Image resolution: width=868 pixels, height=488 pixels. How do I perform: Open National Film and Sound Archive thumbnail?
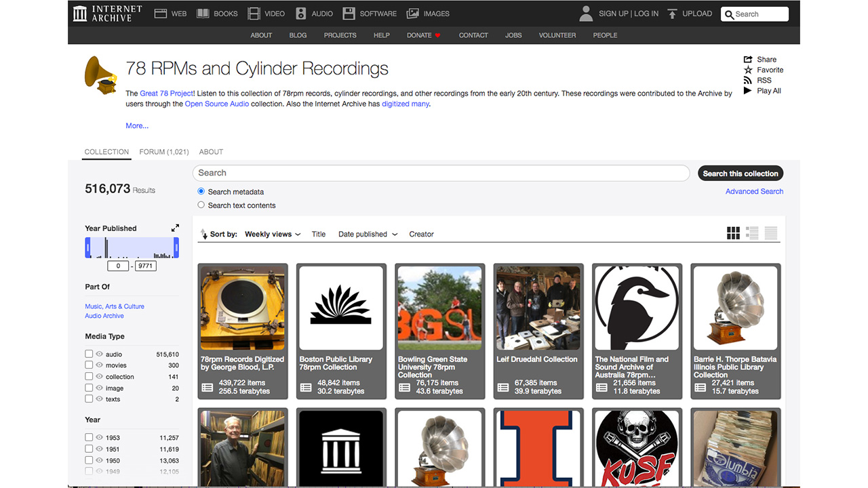click(637, 308)
